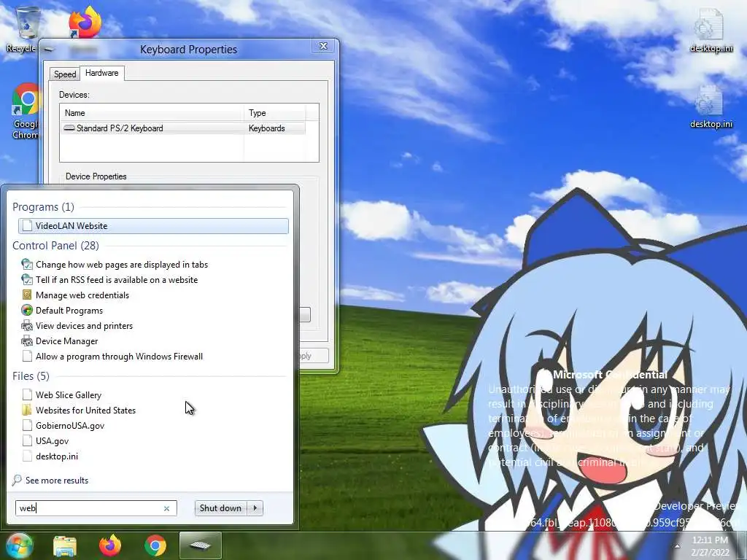747x560 pixels.
Task: Clear the search box with X
Action: [167, 508]
